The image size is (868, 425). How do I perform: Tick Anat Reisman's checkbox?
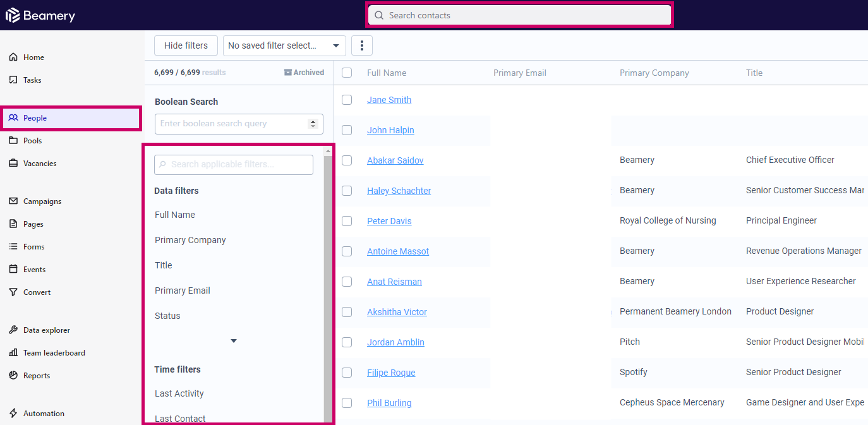[x=347, y=282]
